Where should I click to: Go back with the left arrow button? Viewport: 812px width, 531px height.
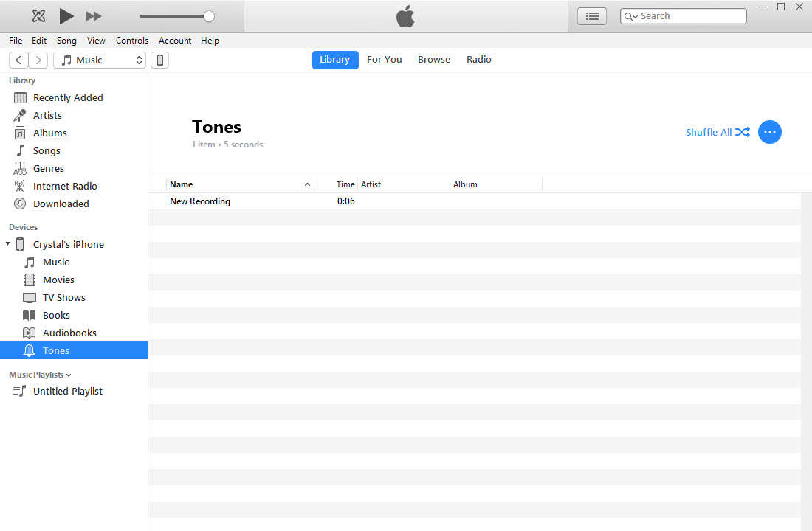point(18,60)
